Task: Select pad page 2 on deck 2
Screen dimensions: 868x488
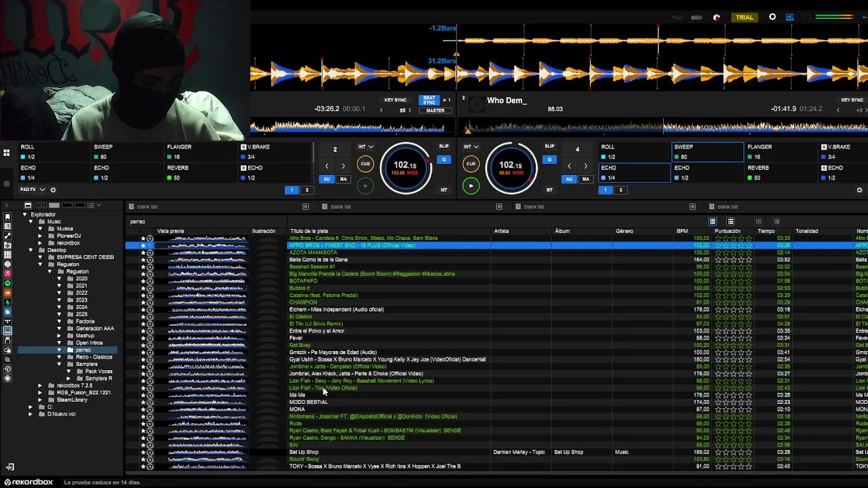Action: coord(620,190)
